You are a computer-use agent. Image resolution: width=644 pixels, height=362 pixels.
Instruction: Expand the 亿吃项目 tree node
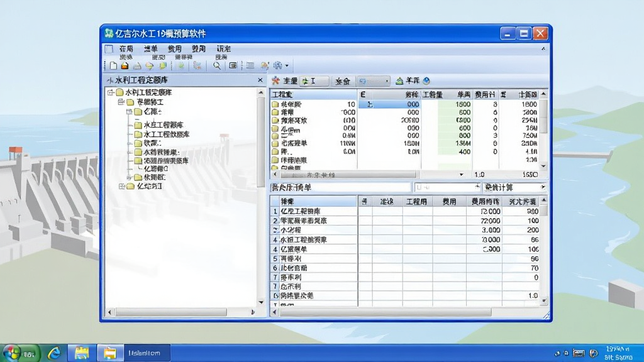pos(121,186)
